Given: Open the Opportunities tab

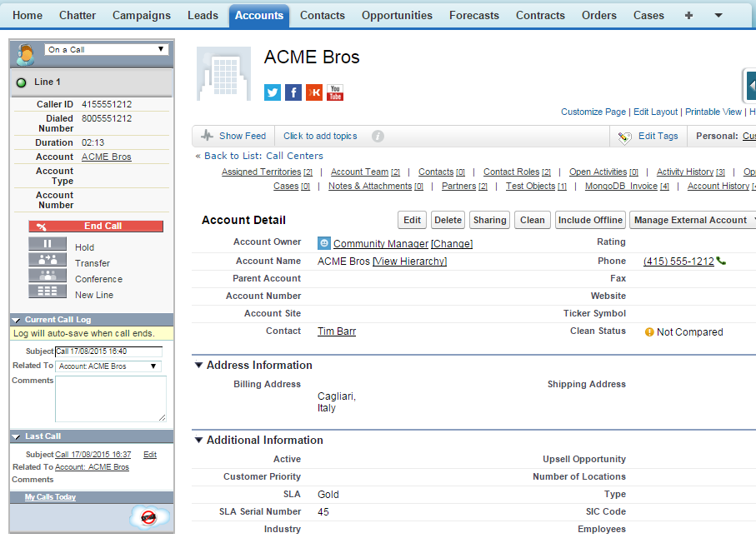Looking at the screenshot, I should [x=397, y=16].
